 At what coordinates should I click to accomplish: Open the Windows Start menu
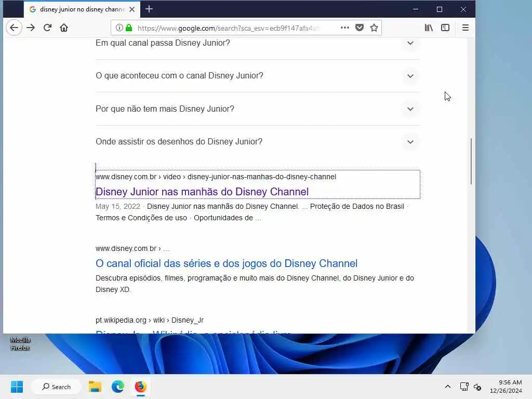tap(17, 387)
